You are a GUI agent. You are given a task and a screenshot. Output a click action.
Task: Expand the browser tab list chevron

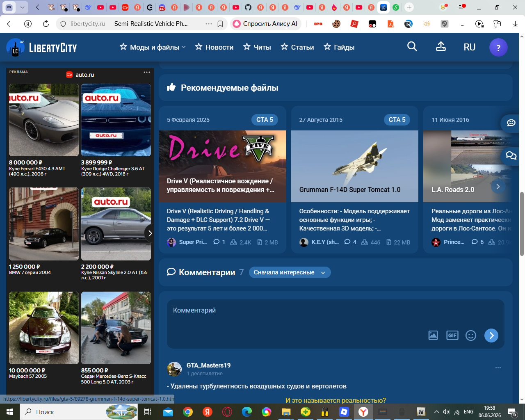(x=22, y=7)
